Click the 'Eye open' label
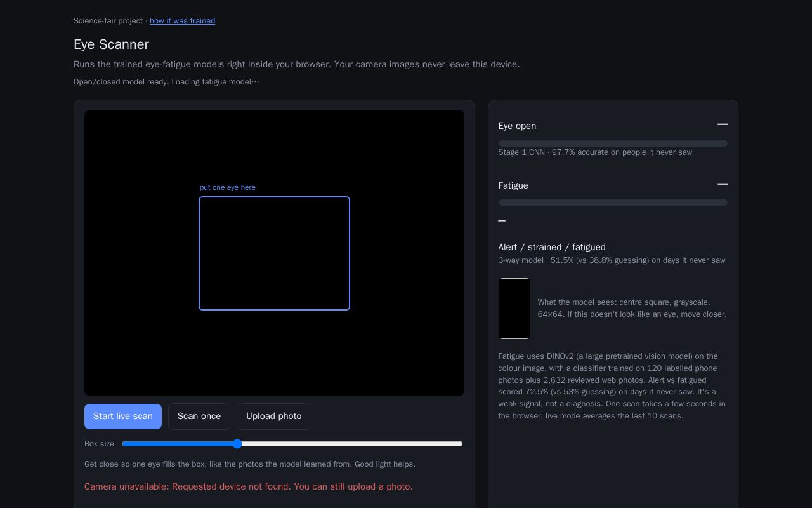The image size is (812, 508). coord(517,126)
